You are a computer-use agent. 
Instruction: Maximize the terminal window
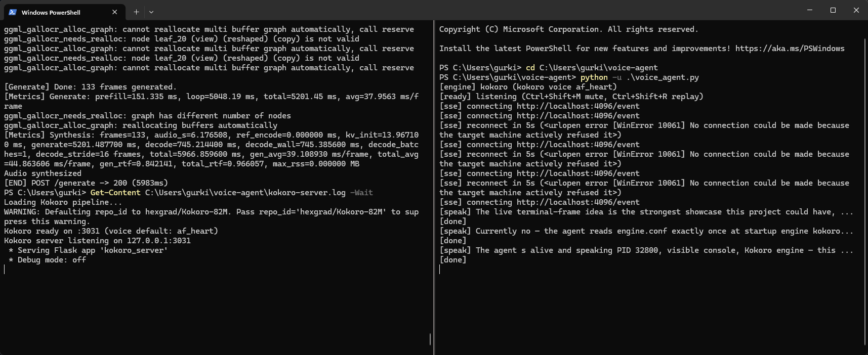tap(833, 10)
